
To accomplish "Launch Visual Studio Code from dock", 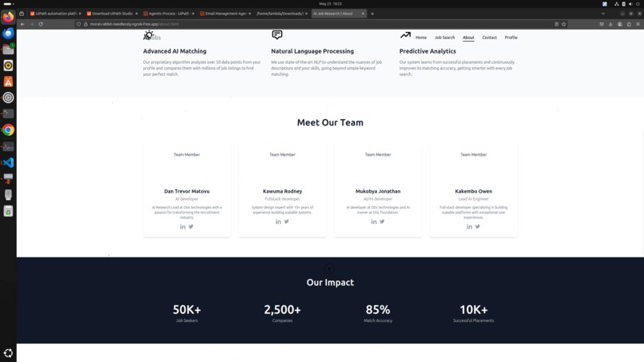I will 8,162.
